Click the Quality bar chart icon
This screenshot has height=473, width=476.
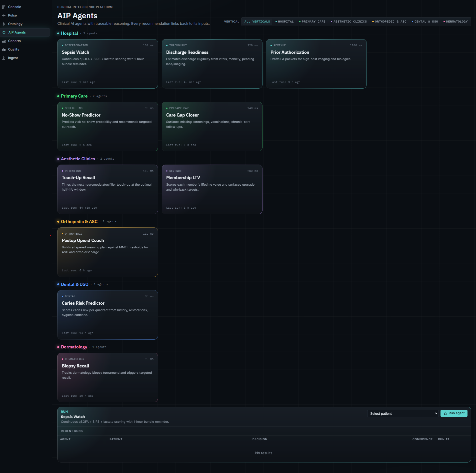click(x=4, y=50)
